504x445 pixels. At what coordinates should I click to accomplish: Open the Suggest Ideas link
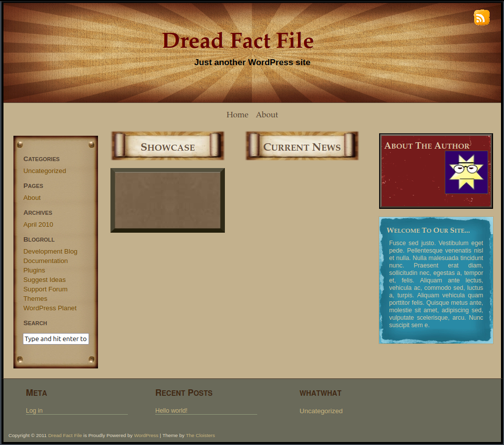44,280
